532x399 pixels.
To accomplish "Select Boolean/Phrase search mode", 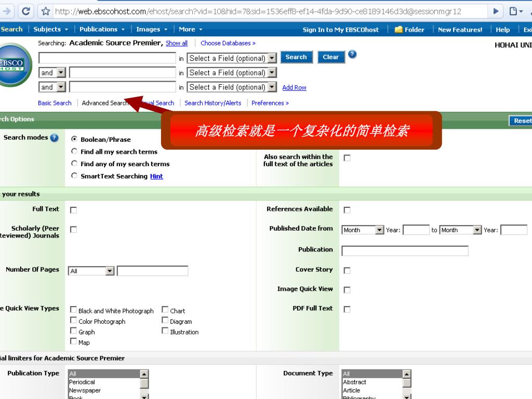I will coord(74,139).
